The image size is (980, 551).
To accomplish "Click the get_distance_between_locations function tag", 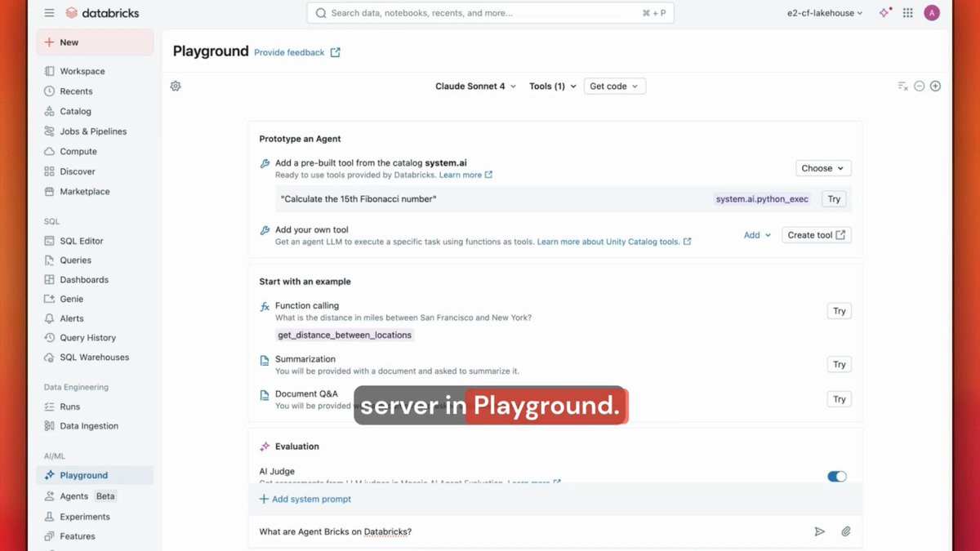I will coord(345,335).
